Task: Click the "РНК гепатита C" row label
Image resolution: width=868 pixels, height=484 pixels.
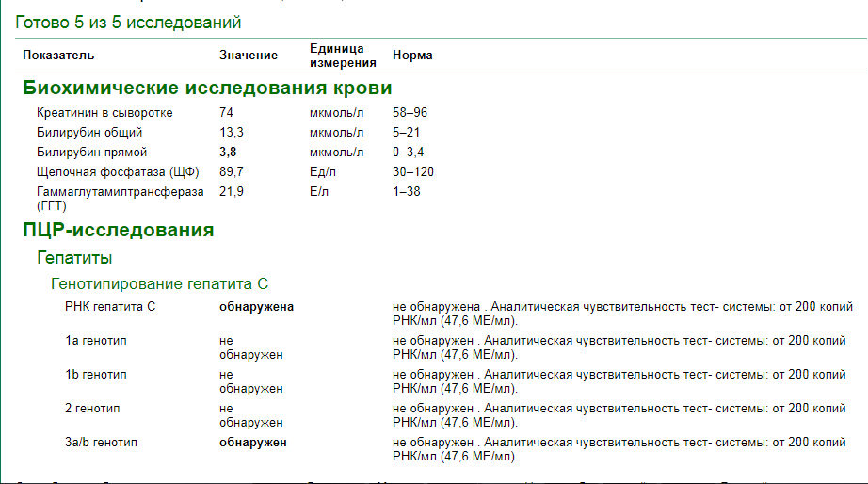Action: tap(110, 307)
